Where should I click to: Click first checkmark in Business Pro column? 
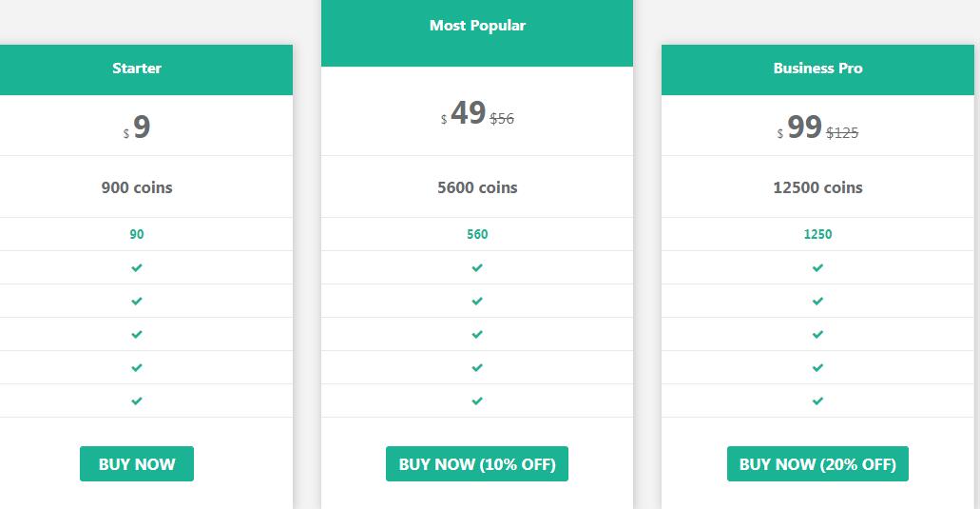[x=817, y=267]
